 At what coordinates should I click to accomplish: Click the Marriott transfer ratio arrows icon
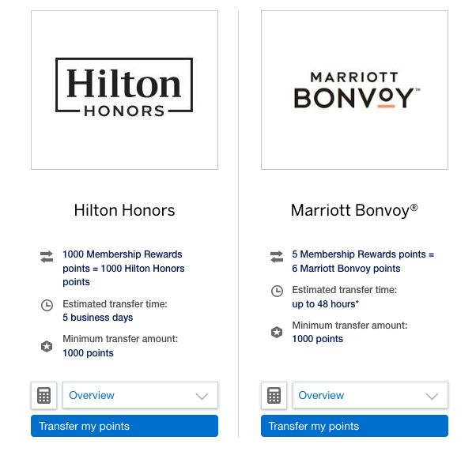coord(277,257)
